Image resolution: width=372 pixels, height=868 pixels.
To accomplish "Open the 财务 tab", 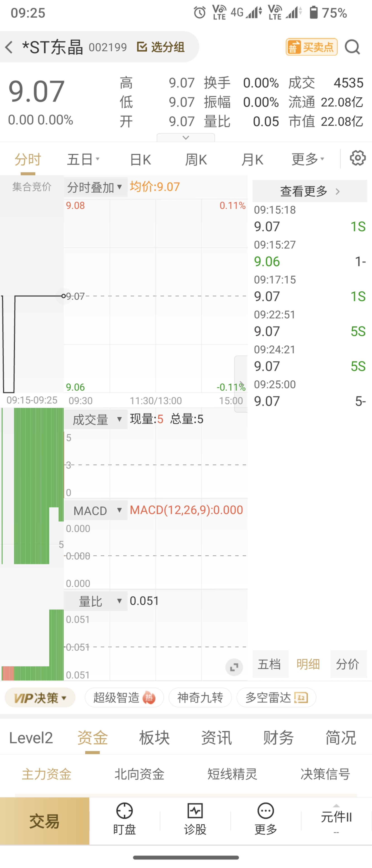I will pos(279,738).
